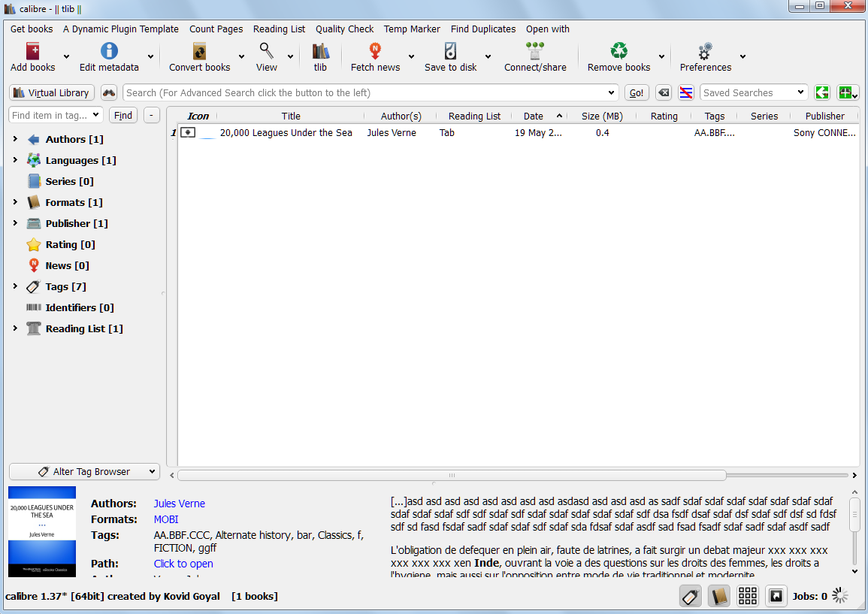Viewport: 868px width, 614px height.
Task: Open Count Pages menu
Action: pyautogui.click(x=216, y=29)
